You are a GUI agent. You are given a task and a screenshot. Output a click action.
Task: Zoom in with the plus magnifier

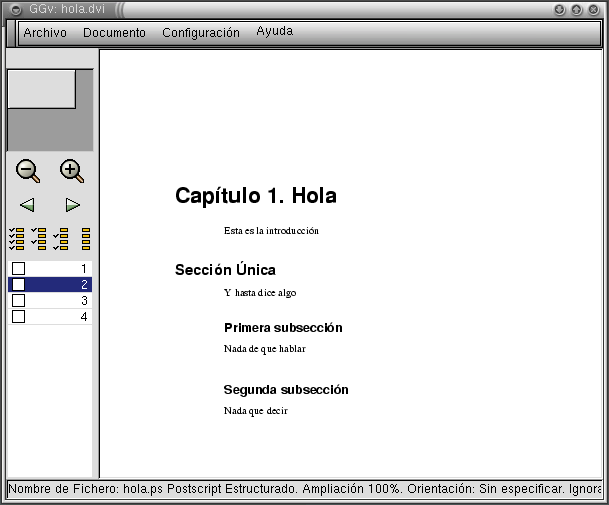pyautogui.click(x=71, y=171)
